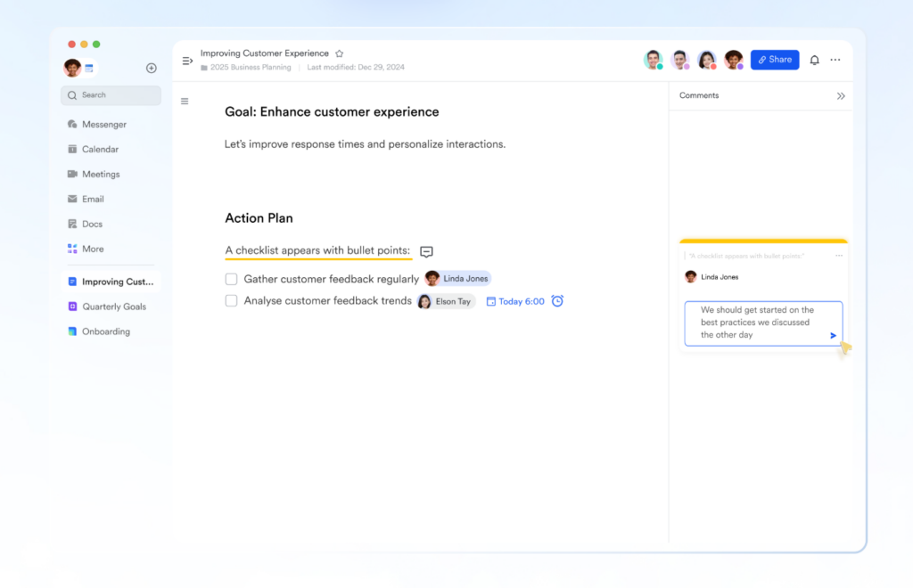
Task: Click the Today 6:00 due date
Action: pyautogui.click(x=515, y=301)
